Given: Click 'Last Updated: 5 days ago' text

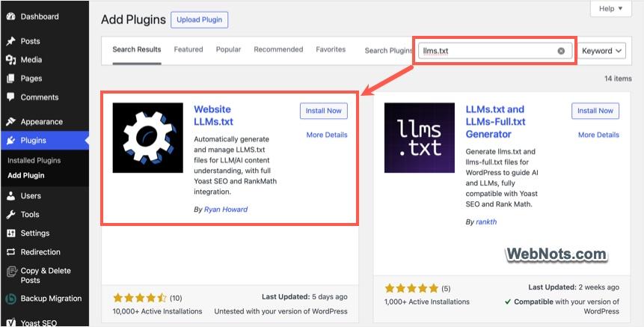Looking at the screenshot, I should point(304,296).
